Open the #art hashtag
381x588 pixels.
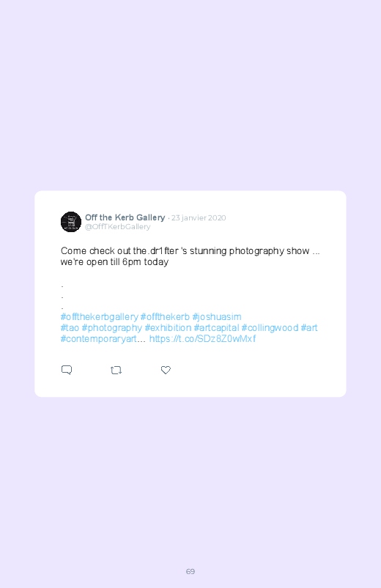pyautogui.click(x=309, y=328)
